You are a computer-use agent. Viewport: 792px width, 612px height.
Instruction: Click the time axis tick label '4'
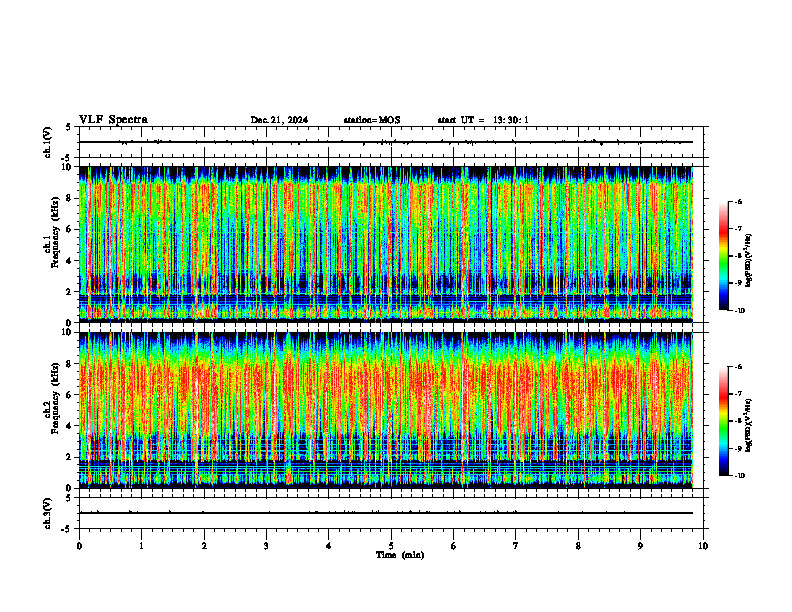tap(329, 546)
